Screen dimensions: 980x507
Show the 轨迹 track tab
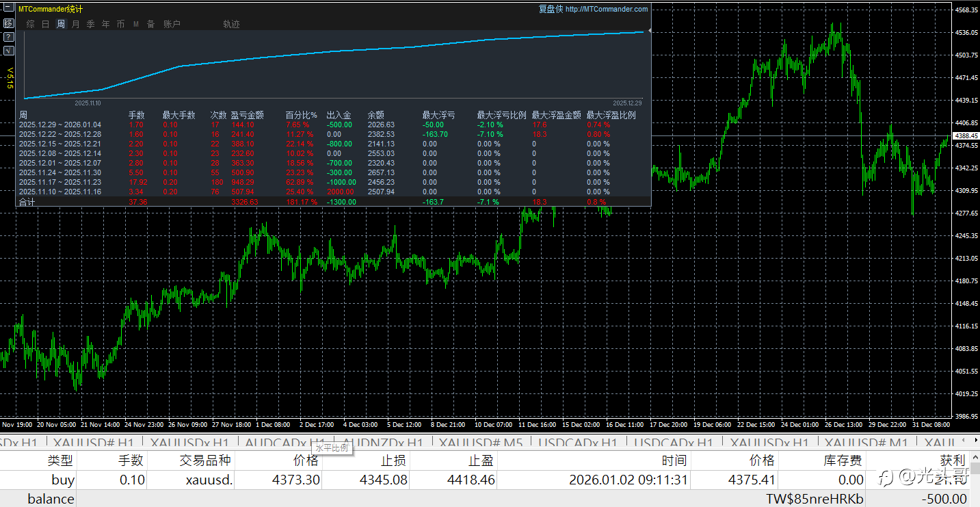click(x=231, y=25)
